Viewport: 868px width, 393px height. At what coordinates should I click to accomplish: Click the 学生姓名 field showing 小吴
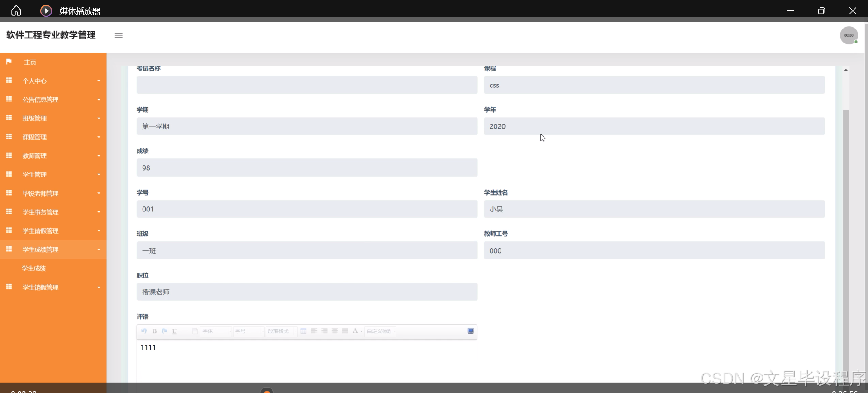654,209
